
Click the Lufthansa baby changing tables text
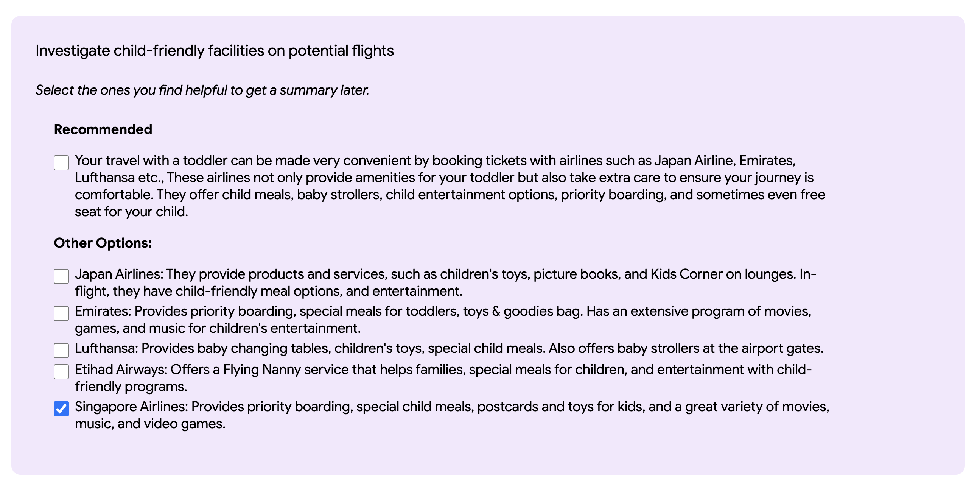click(x=449, y=348)
